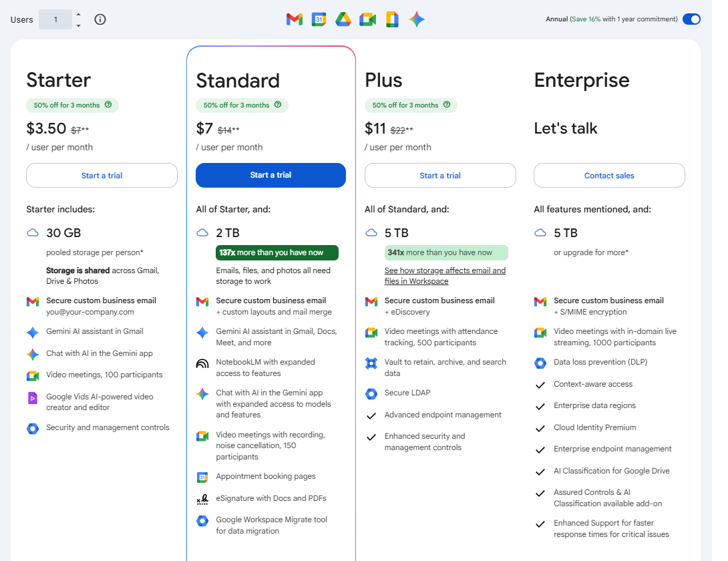This screenshot has width=728, height=561.
Task: Click the Google Docs icon in the header
Action: pos(392,19)
